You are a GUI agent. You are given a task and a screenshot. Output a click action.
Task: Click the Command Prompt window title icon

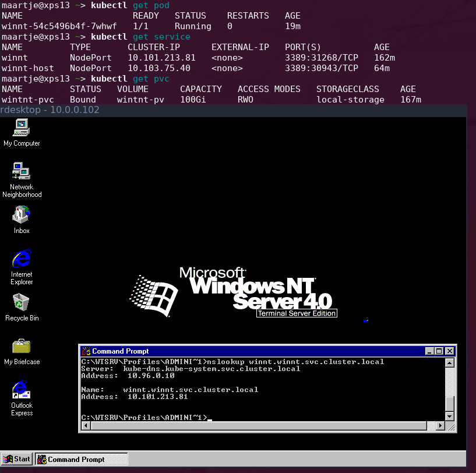tap(86, 351)
